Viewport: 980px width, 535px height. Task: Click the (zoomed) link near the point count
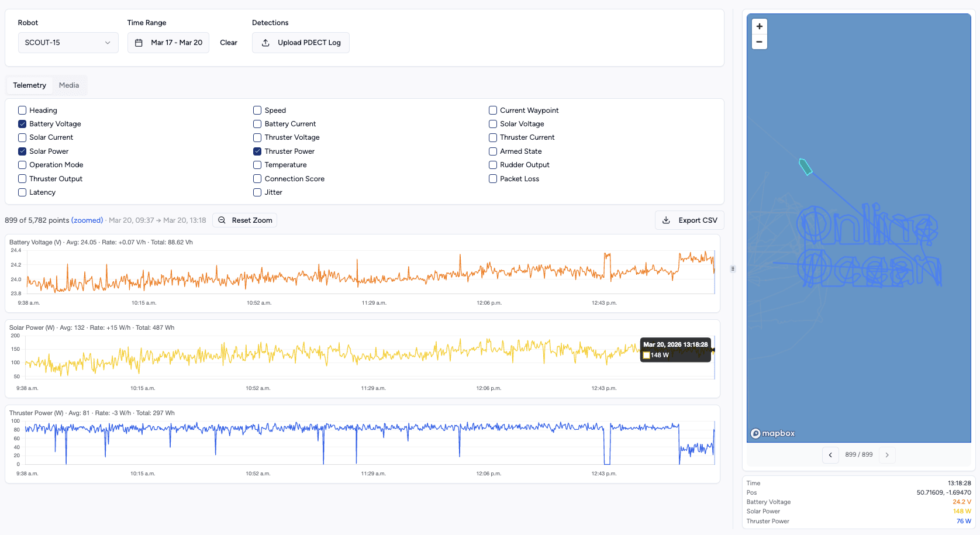(87, 220)
